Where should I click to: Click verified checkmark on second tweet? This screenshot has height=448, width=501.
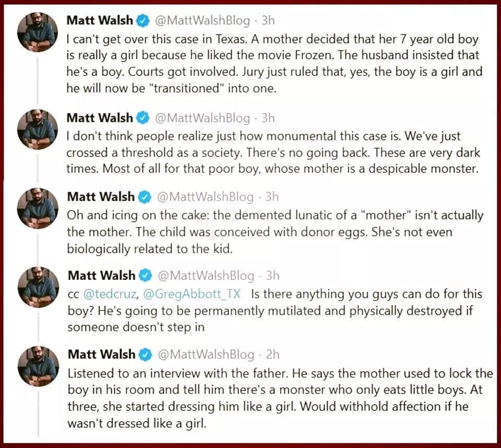click(143, 118)
